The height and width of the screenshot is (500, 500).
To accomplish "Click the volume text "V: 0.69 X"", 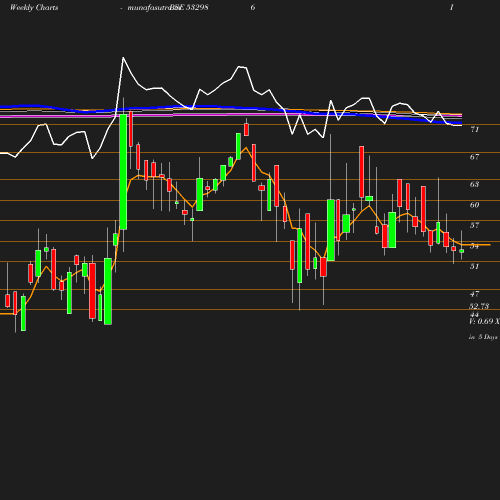I will point(484,321).
